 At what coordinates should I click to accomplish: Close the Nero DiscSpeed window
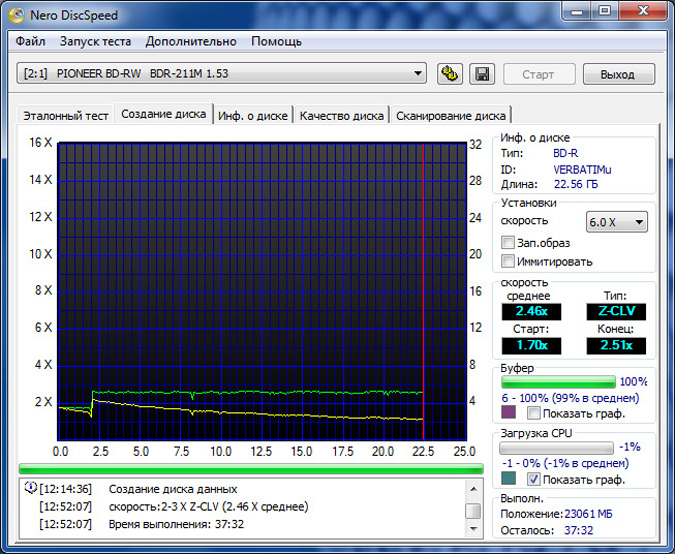(x=644, y=12)
